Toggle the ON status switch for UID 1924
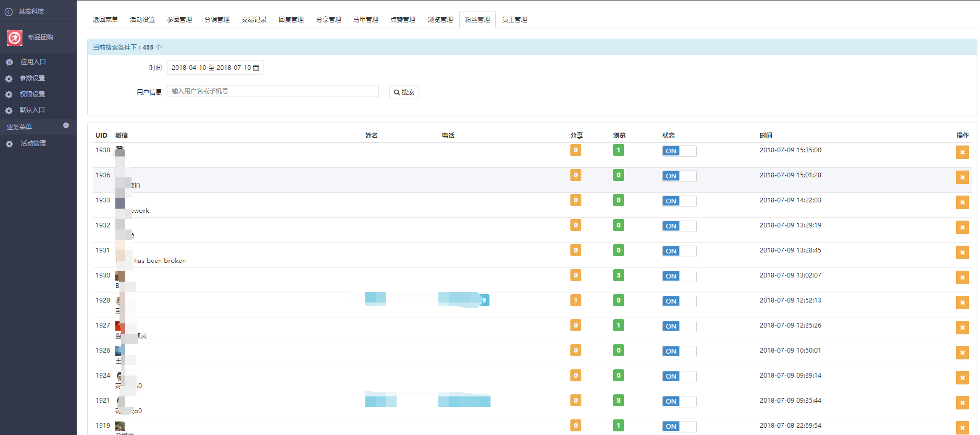 679,377
